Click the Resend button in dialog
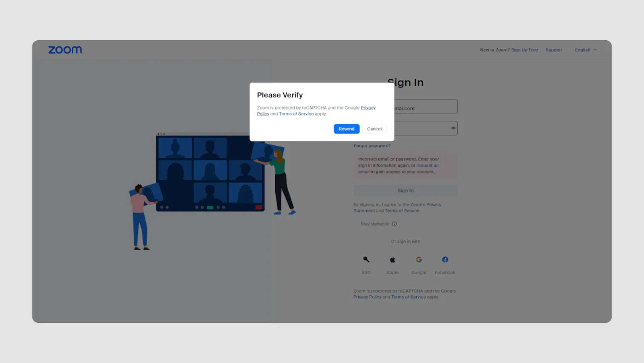This screenshot has height=363, width=644. point(347,129)
